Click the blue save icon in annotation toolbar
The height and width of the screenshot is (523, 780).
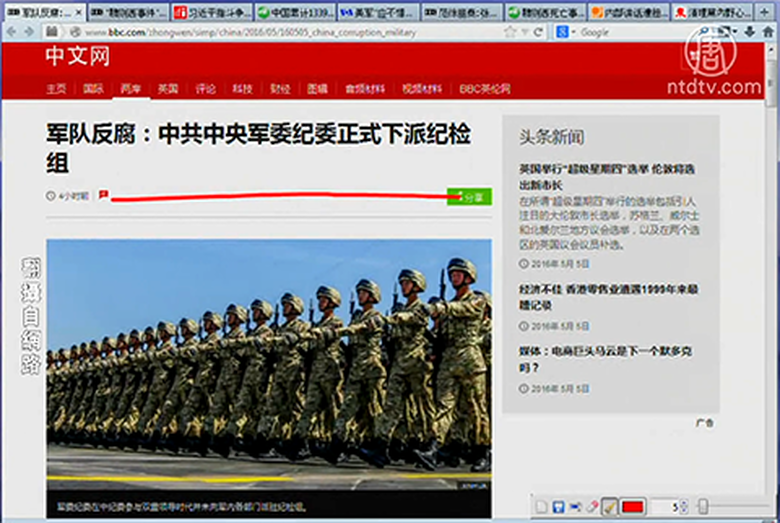pos(558,508)
